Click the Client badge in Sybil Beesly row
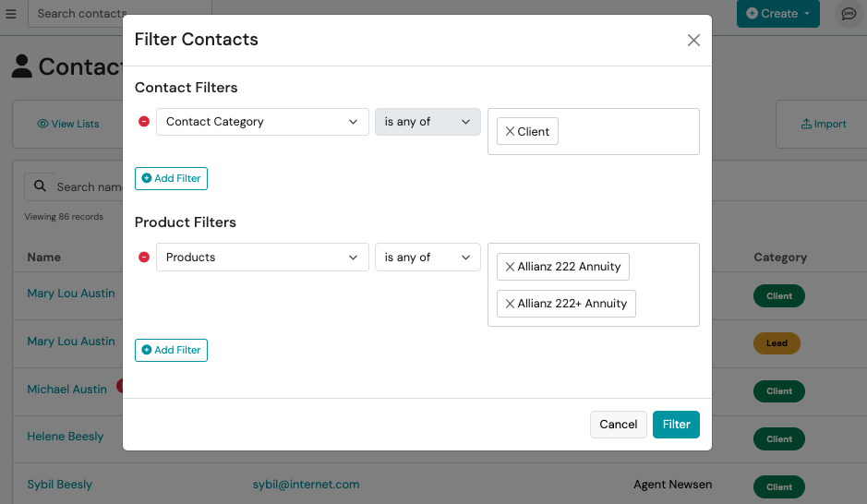Screen dimensions: 867x504 point(779,486)
